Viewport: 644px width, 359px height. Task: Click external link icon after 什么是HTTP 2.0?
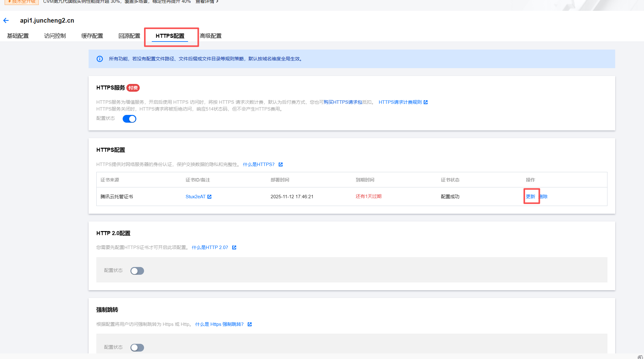tap(234, 247)
